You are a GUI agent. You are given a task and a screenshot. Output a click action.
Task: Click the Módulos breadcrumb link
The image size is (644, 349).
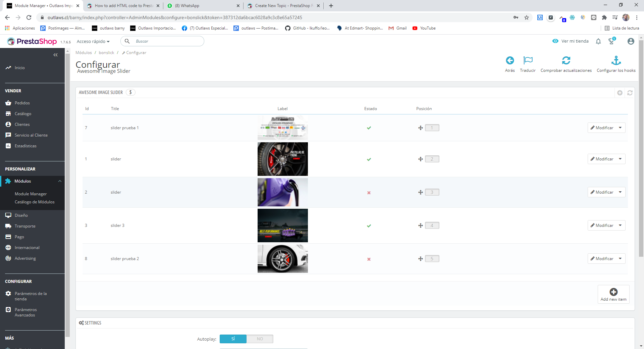pos(84,53)
